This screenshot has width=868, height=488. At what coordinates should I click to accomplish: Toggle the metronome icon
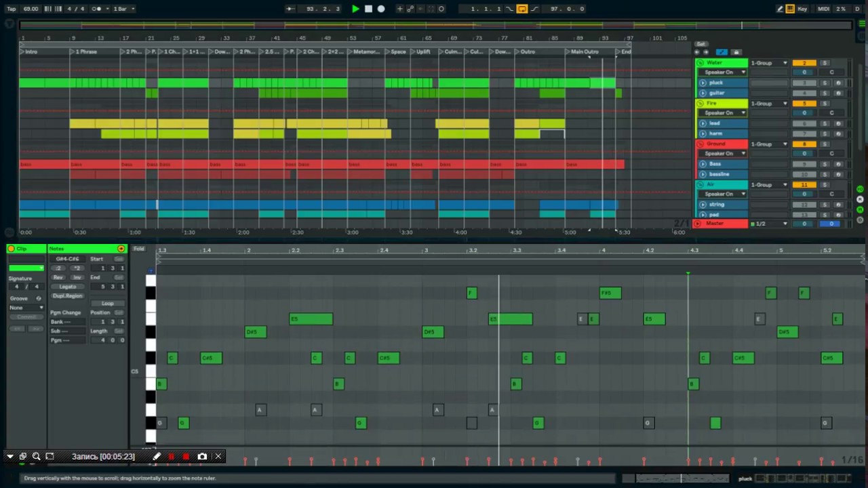96,9
